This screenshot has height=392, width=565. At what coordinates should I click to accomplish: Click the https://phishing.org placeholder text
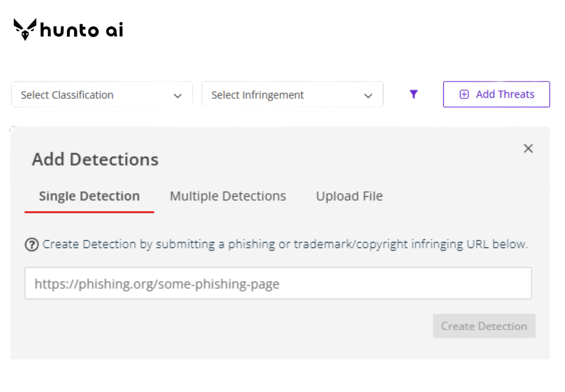click(x=157, y=284)
